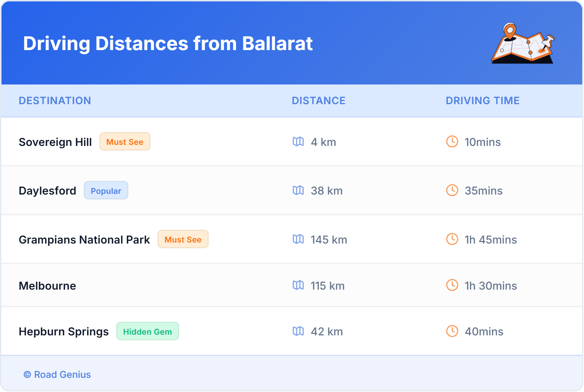Select the Melbourne row entry

[47, 286]
